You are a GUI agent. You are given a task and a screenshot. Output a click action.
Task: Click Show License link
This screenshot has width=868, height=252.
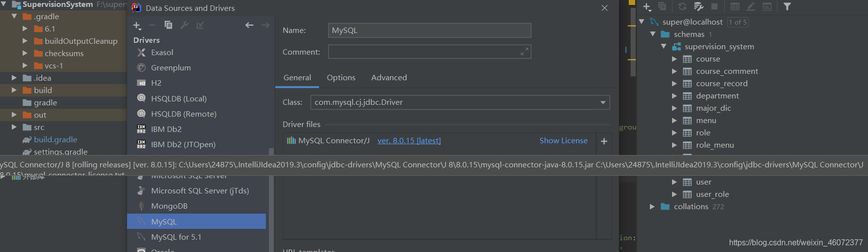[563, 141]
